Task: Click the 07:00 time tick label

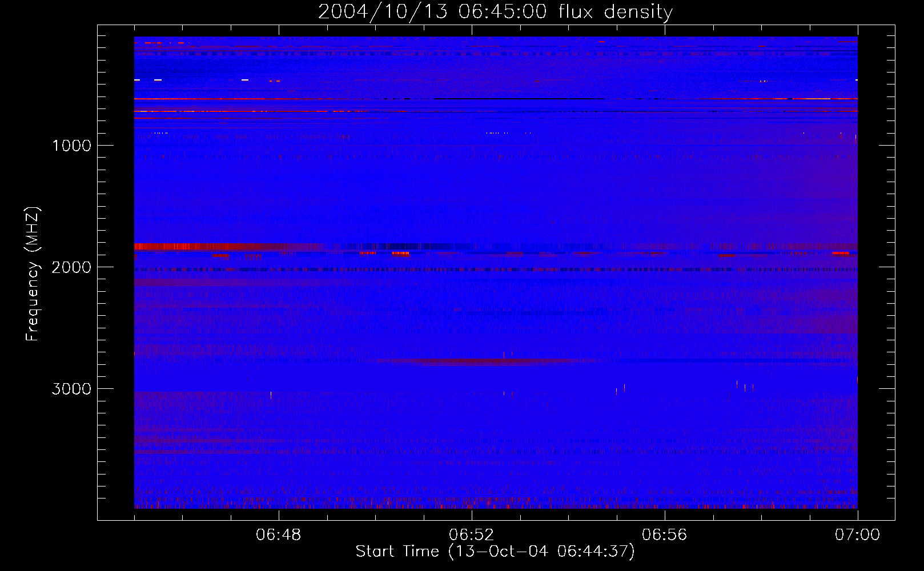Action: click(x=857, y=535)
